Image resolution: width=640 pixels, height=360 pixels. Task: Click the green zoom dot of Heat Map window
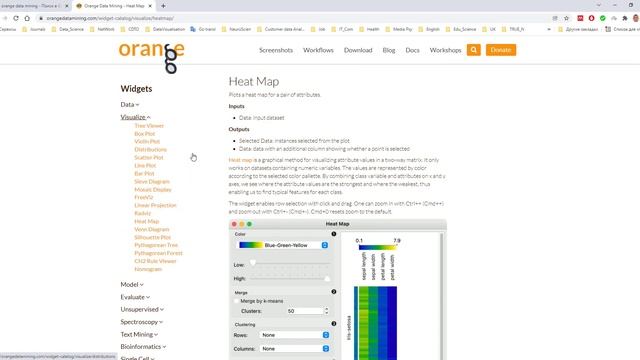tap(249, 224)
